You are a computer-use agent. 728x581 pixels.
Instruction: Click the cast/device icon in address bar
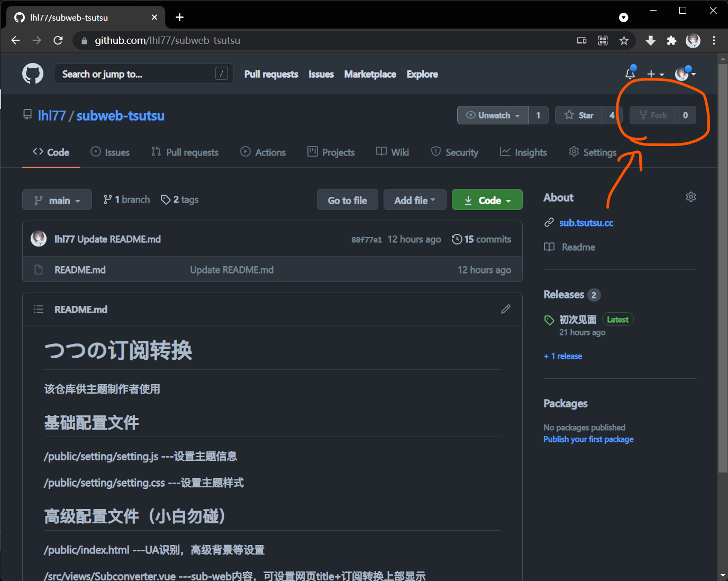click(581, 40)
